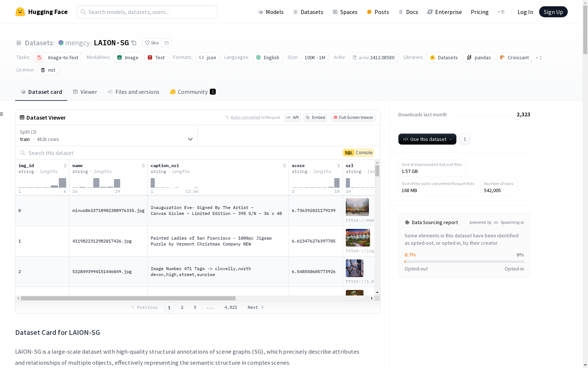588x368 pixels.
Task: Copy dataset name with the copy icon
Action: [x=134, y=43]
